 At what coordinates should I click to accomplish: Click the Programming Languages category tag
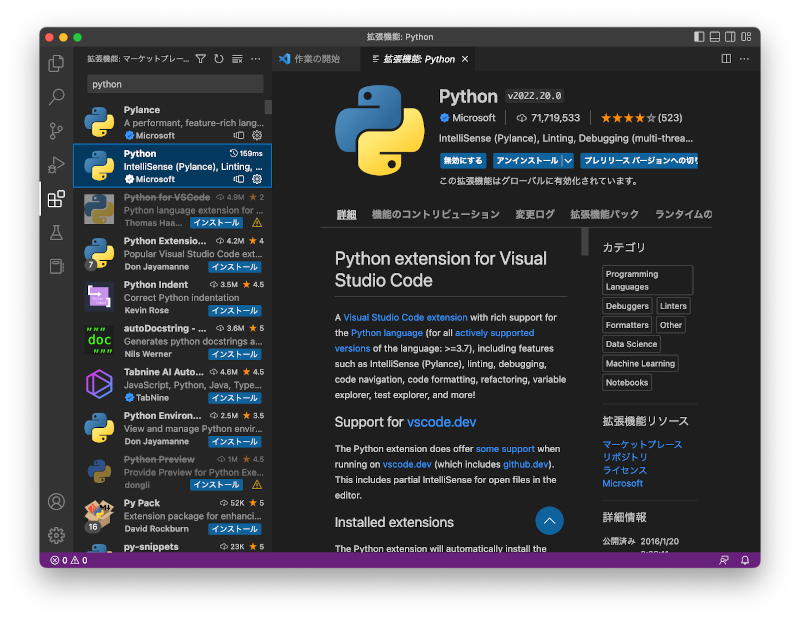pos(647,280)
